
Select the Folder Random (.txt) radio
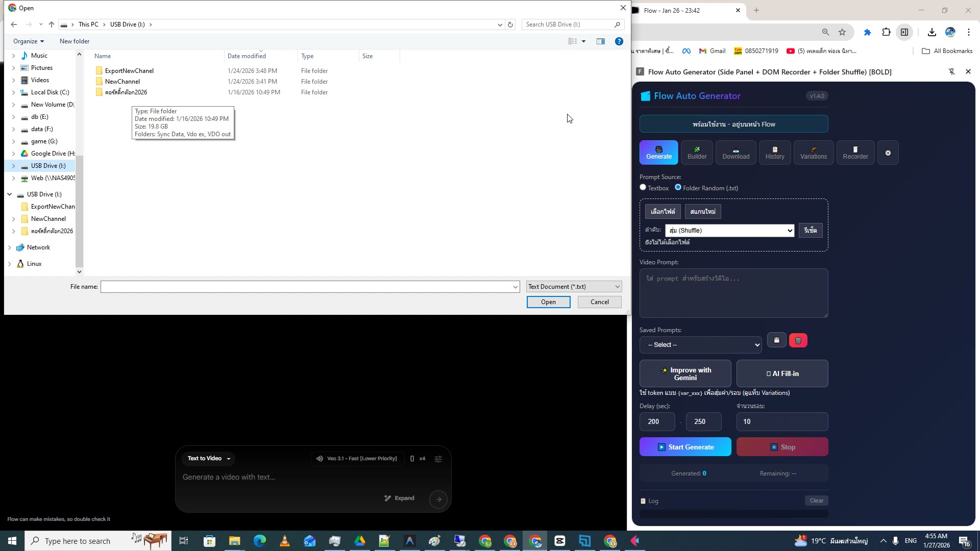678,187
